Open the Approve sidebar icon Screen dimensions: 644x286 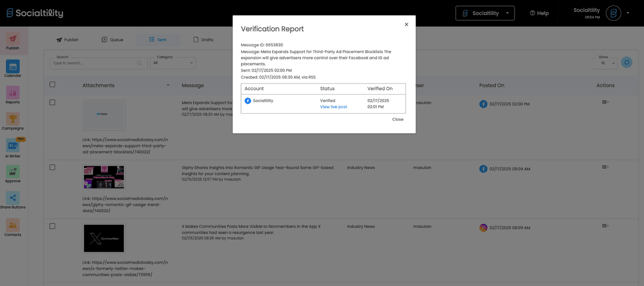click(x=13, y=172)
